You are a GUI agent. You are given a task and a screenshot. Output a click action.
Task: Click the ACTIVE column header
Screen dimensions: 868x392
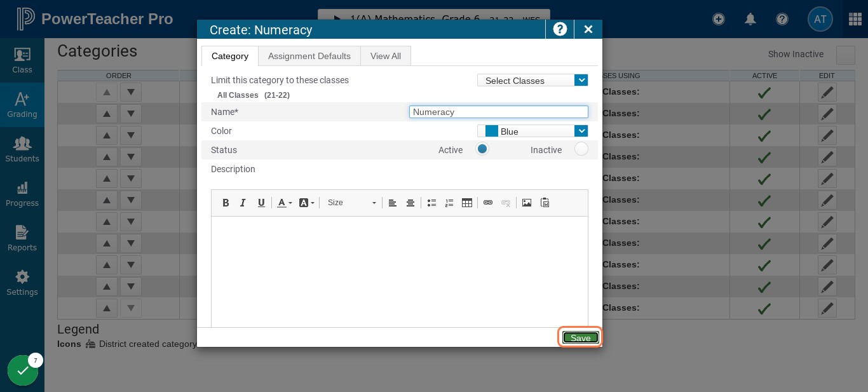click(764, 76)
